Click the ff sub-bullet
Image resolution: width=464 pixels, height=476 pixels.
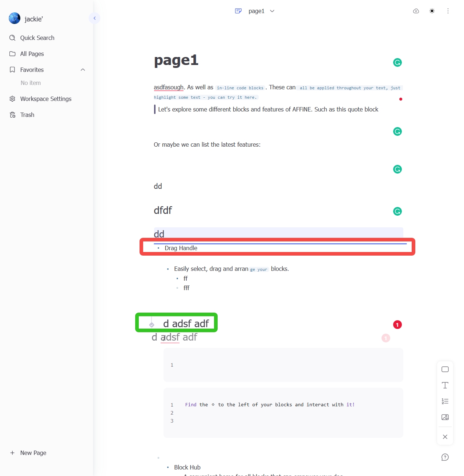click(x=186, y=278)
